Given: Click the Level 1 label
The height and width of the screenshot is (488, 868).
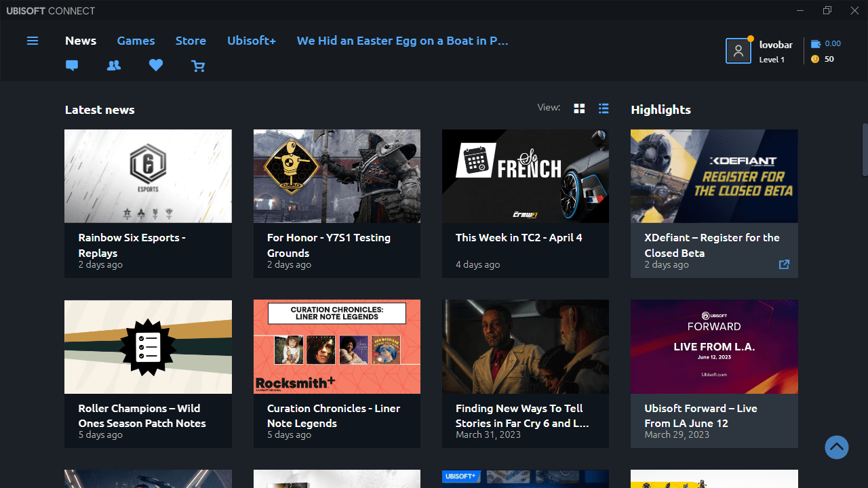Looking at the screenshot, I should [x=772, y=60].
